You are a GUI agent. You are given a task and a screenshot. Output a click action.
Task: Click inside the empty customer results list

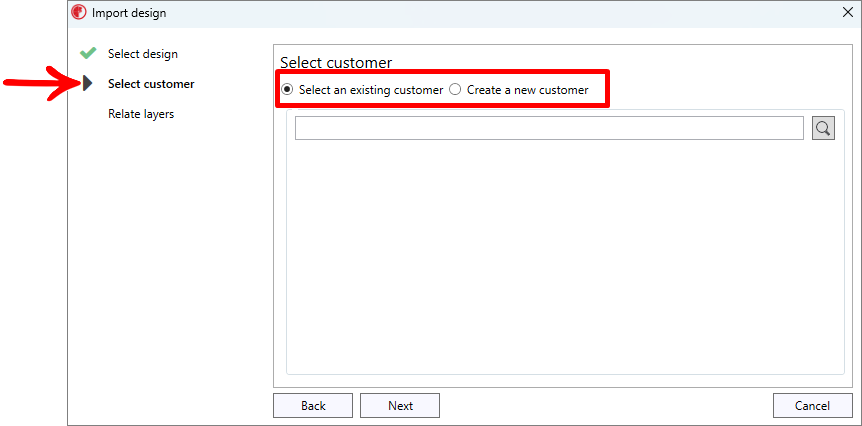click(565, 260)
